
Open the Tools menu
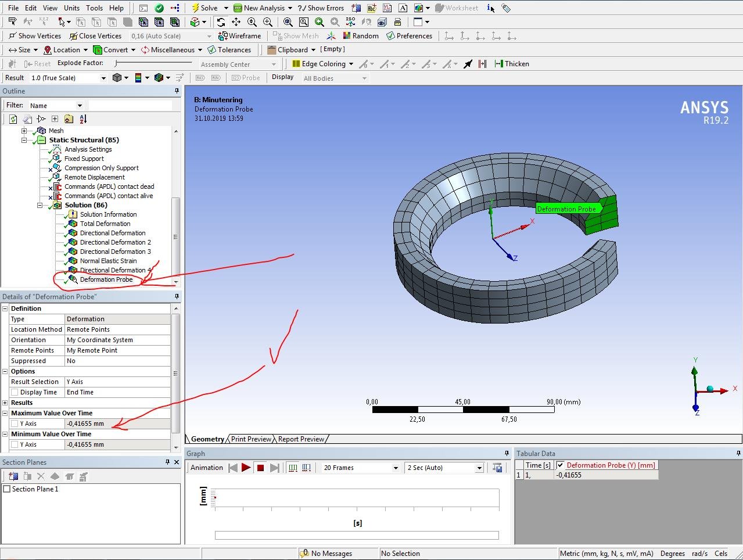point(94,8)
